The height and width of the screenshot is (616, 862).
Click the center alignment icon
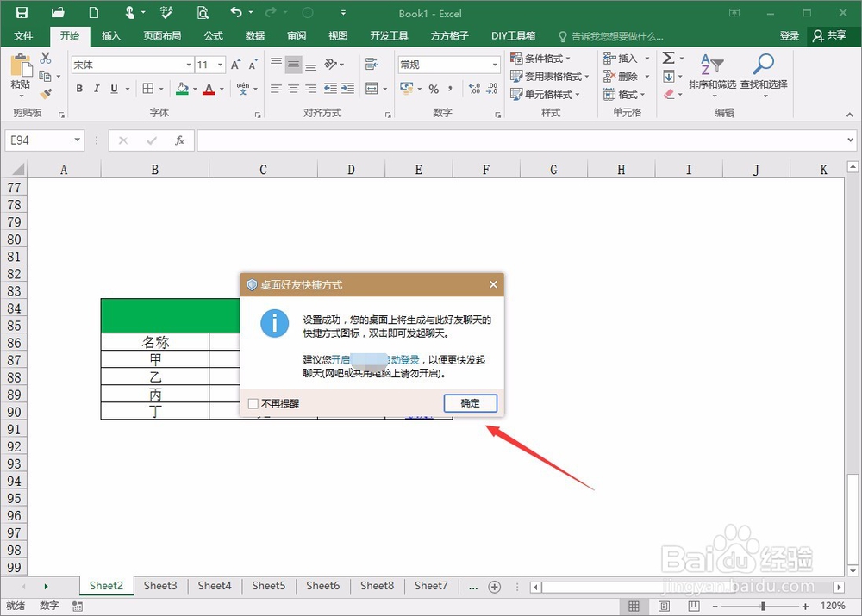[x=291, y=89]
